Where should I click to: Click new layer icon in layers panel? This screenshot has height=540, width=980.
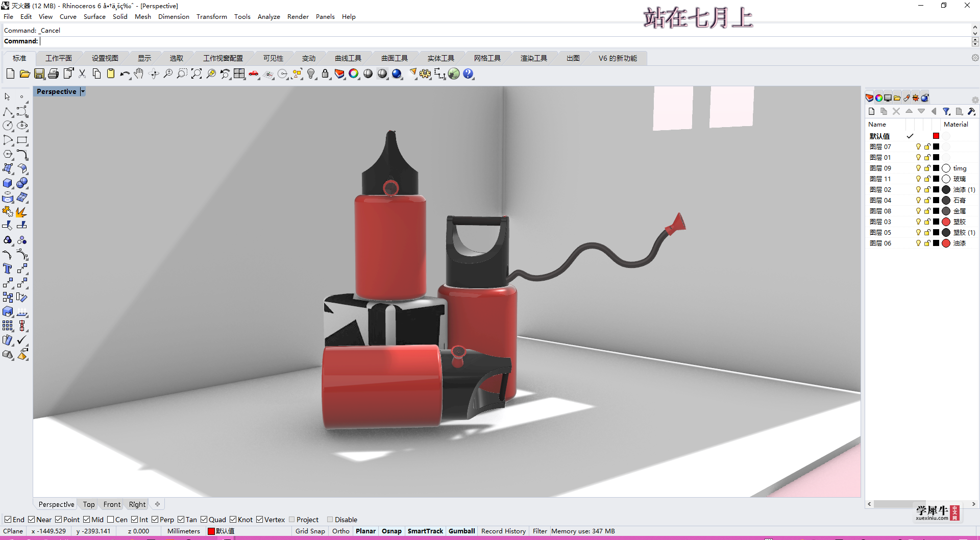click(871, 111)
